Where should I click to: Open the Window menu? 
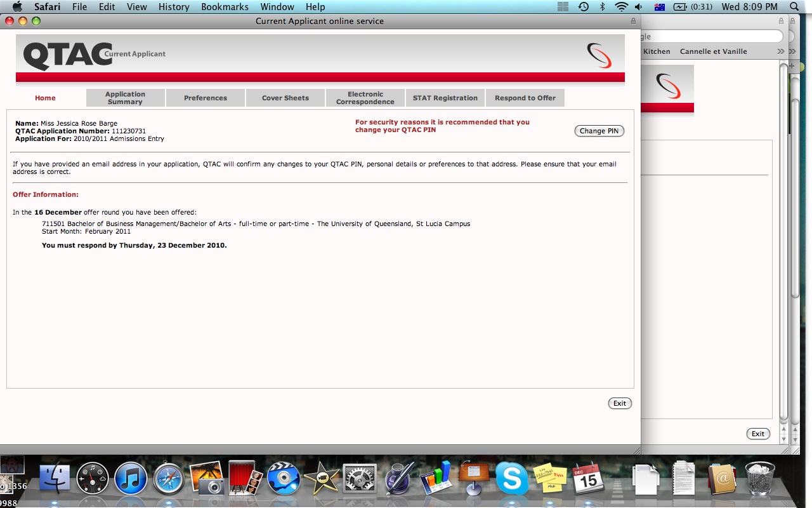277,7
